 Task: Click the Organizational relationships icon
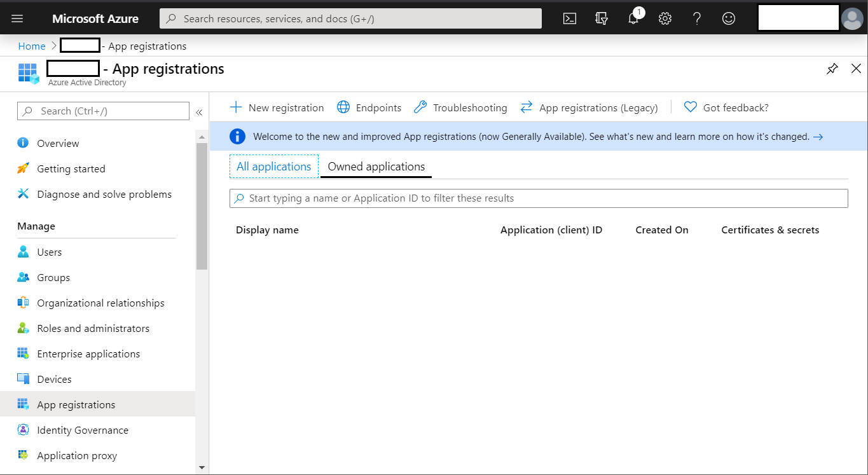(23, 303)
